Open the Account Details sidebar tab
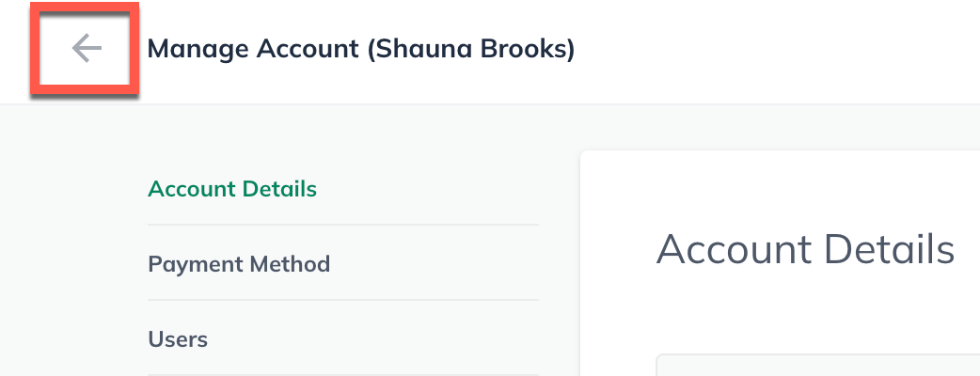 232,189
